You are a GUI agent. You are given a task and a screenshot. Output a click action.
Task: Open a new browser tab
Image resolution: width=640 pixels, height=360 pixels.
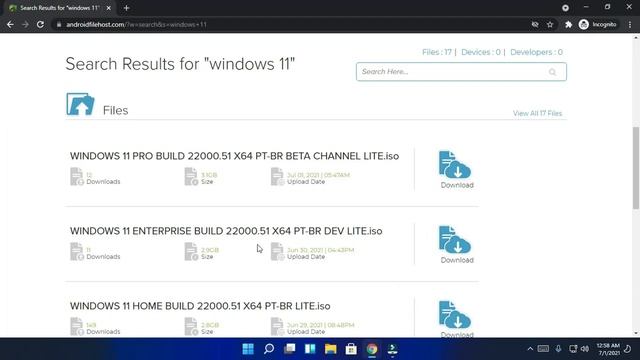127,8
